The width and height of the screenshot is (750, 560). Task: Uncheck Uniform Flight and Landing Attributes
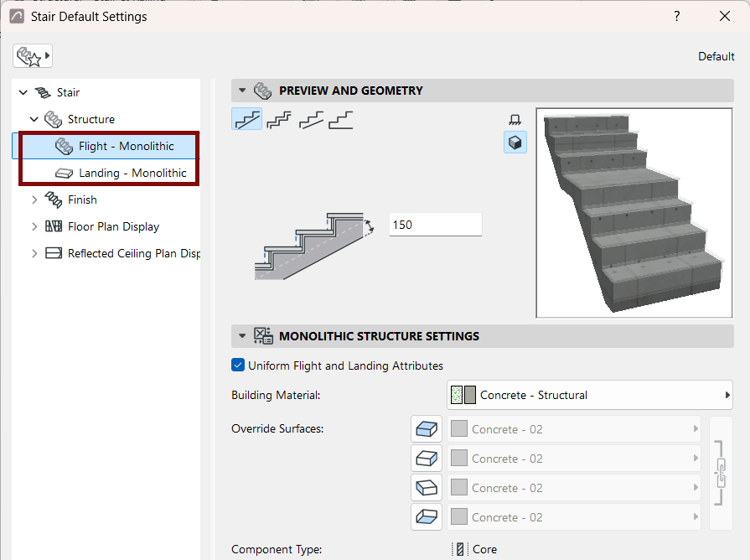(238, 366)
